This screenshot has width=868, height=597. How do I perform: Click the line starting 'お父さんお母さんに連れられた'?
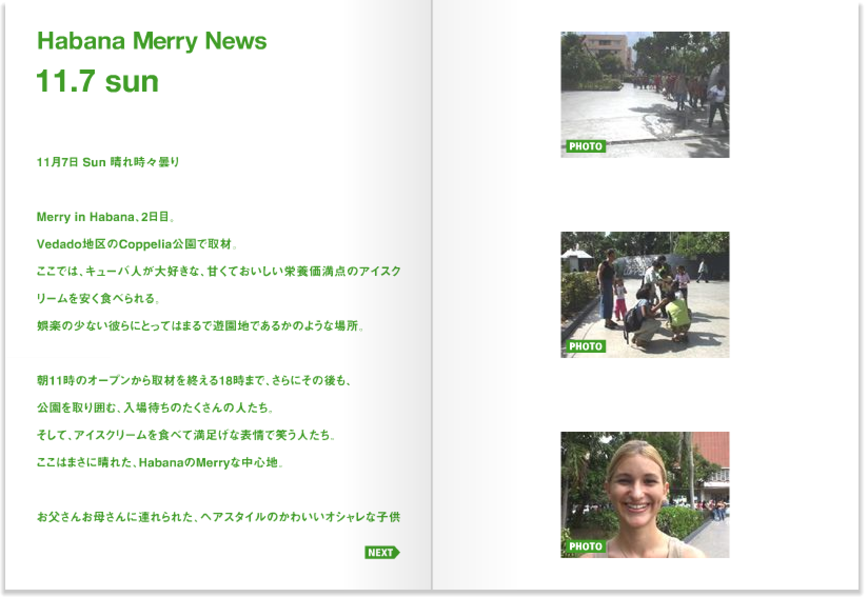[x=219, y=517]
